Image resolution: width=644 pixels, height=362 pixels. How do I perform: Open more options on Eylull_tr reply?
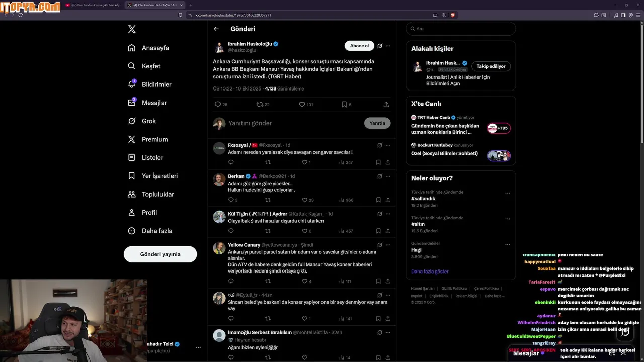coord(388,295)
